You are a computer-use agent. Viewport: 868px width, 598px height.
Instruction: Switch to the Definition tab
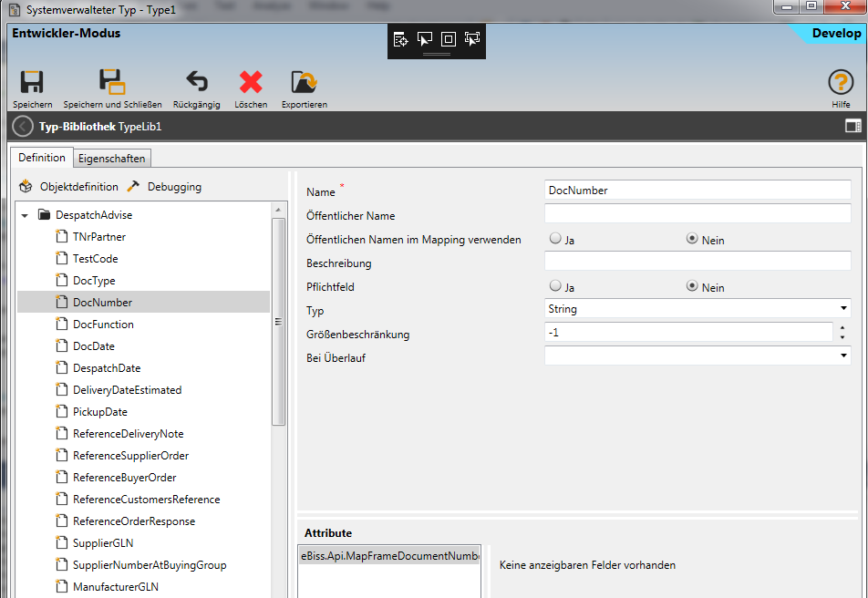click(x=42, y=158)
